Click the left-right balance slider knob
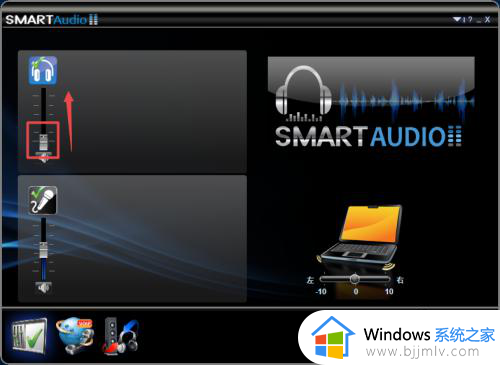Viewport: 500px width, 365px height. 355,279
